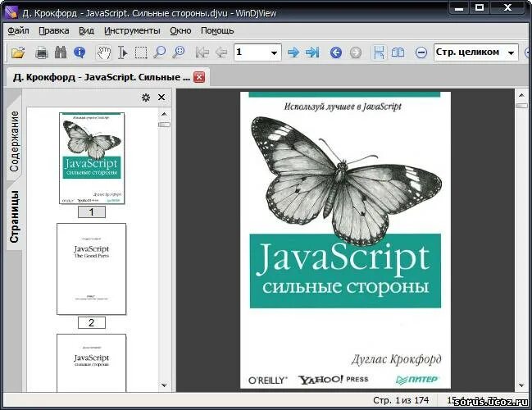The height and width of the screenshot is (410, 532).
Task: Show document info with blue icon
Action: (x=80, y=52)
